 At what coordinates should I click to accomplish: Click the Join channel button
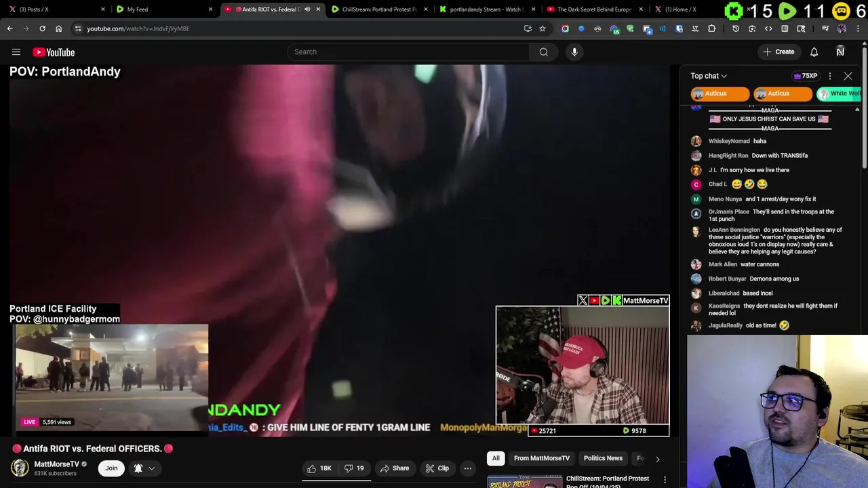[111, 468]
